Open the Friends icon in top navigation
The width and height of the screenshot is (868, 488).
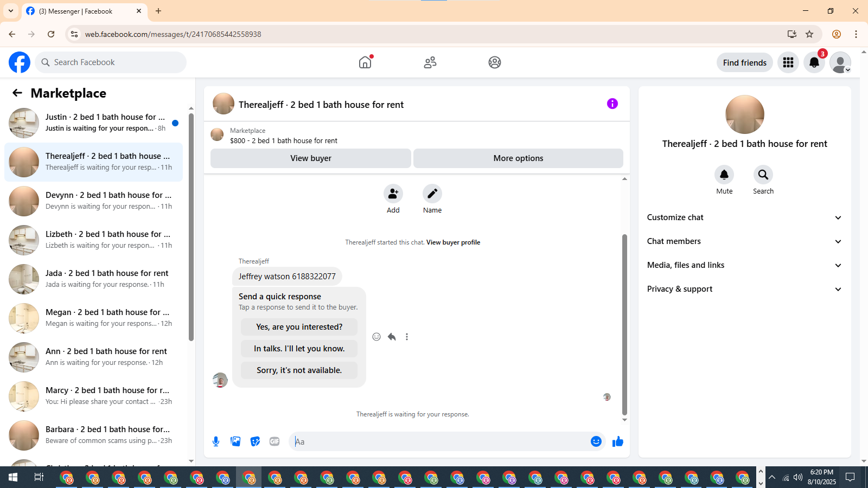(x=430, y=62)
